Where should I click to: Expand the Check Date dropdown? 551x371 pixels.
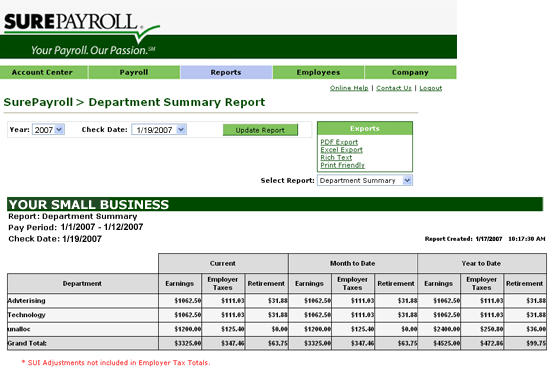click(159, 130)
